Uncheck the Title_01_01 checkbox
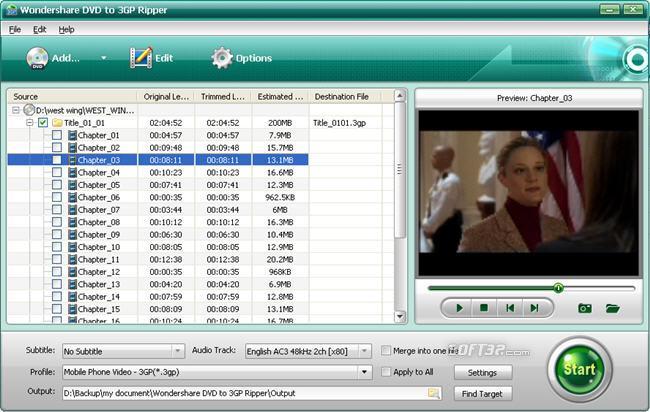 pos(43,123)
